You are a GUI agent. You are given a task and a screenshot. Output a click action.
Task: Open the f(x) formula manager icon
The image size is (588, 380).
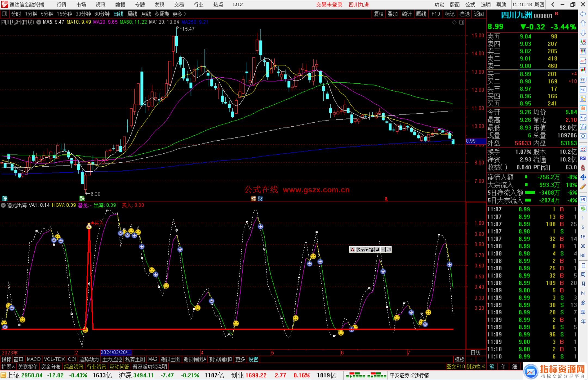[583, 127]
